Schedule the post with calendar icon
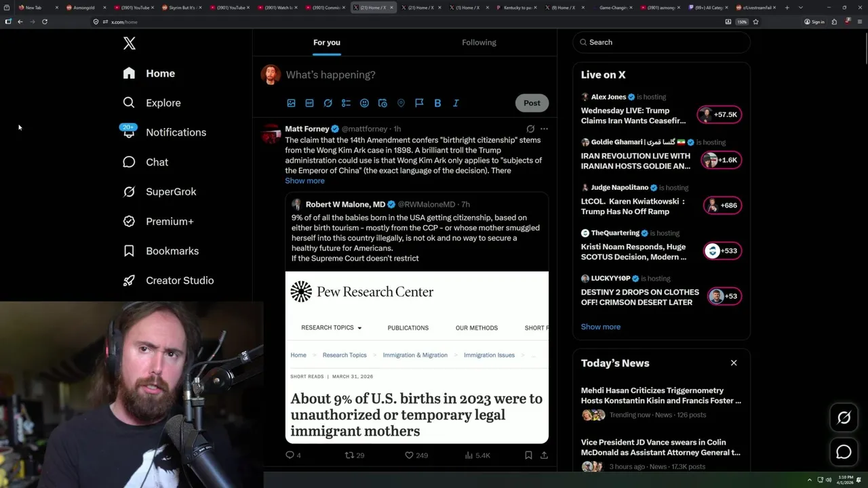 click(382, 103)
